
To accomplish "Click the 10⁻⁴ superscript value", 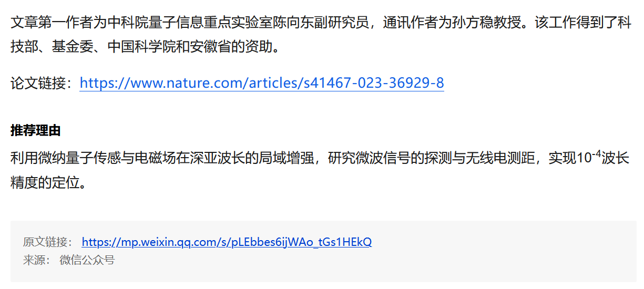I will coord(589,157).
